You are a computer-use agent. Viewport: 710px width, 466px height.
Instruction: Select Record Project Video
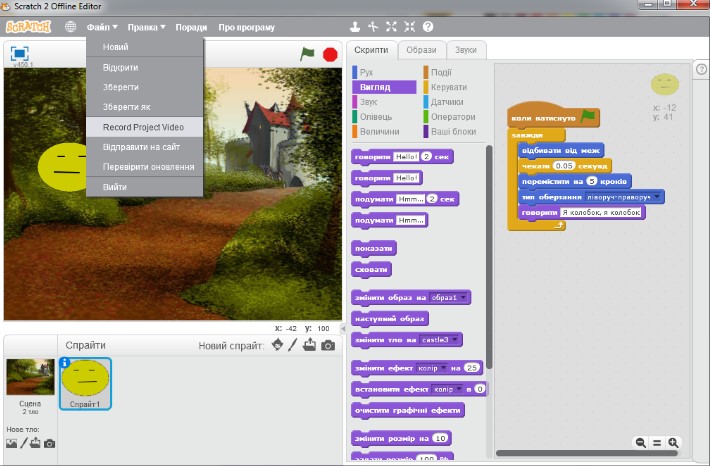[x=144, y=127]
